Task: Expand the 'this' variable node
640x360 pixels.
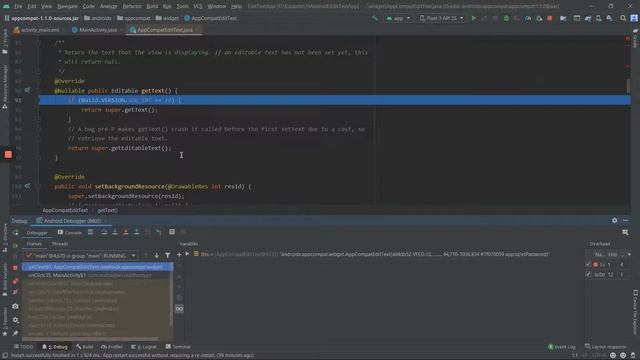Action: tap(187, 254)
